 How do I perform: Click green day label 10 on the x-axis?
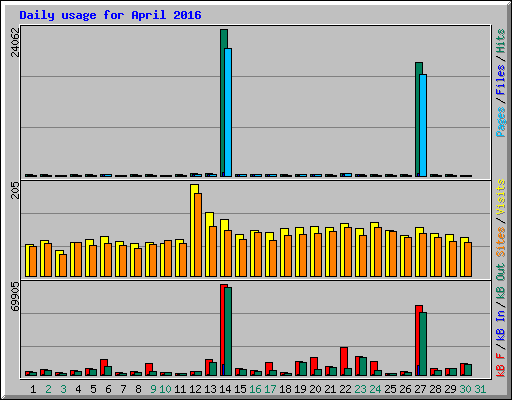[165, 389]
